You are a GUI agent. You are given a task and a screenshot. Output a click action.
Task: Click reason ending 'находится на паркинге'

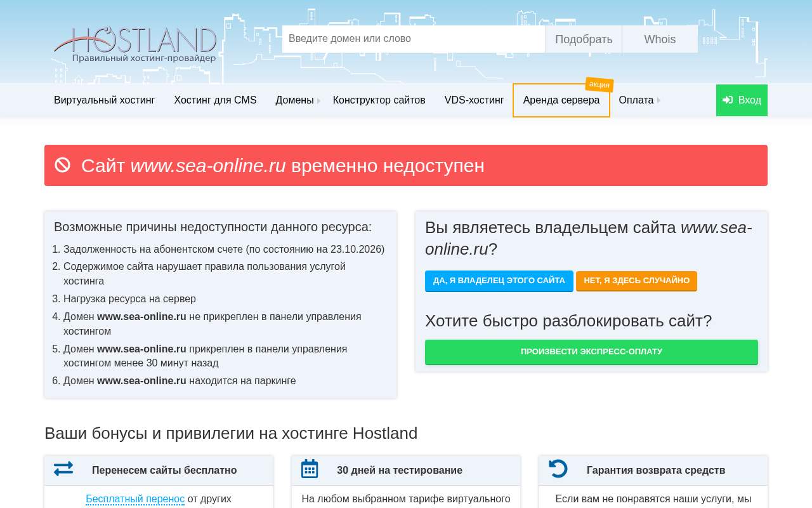(180, 381)
